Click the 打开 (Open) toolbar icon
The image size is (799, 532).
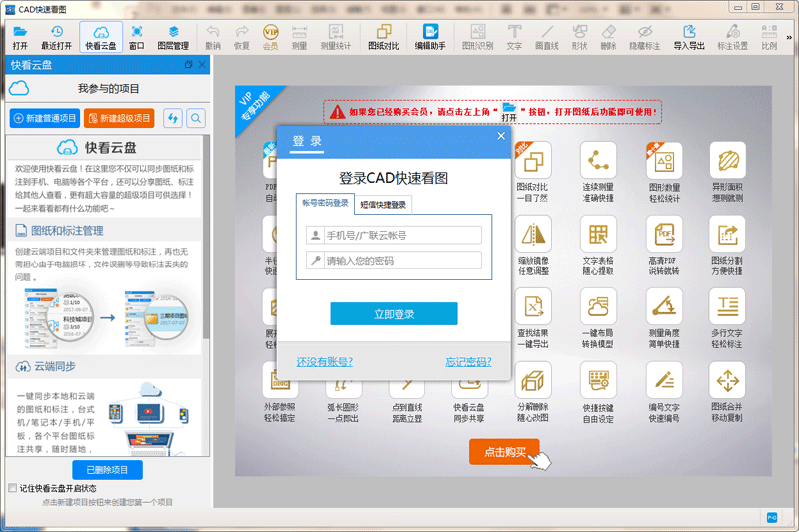20,37
